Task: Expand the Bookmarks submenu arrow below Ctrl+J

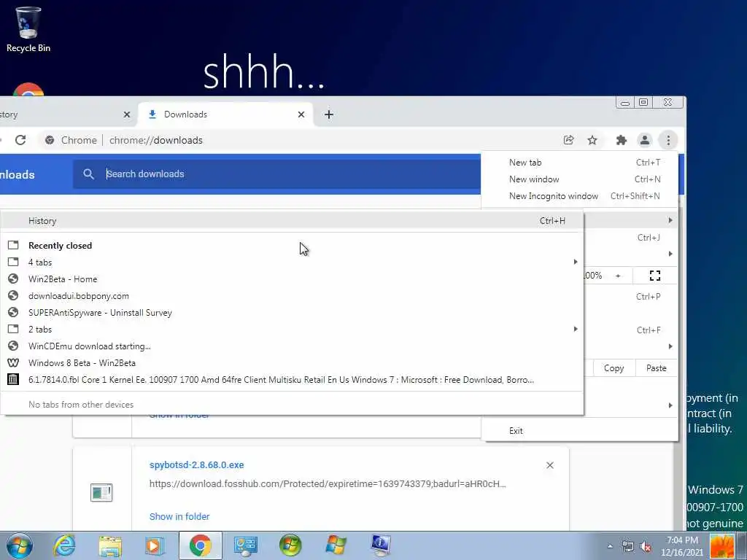Action: pos(670,254)
